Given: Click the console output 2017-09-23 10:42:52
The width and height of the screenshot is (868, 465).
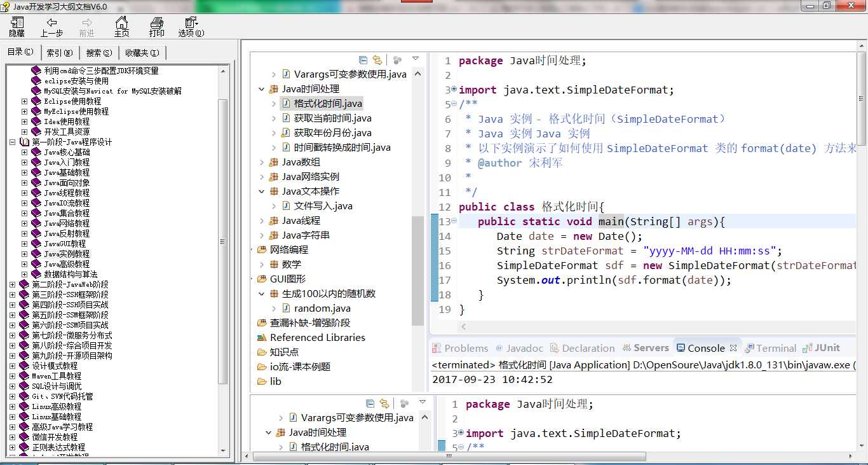Looking at the screenshot, I should 492,380.
